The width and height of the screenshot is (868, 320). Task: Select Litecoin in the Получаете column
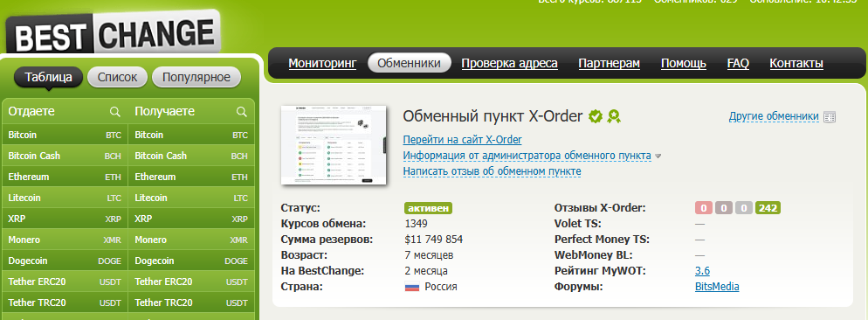(191, 198)
